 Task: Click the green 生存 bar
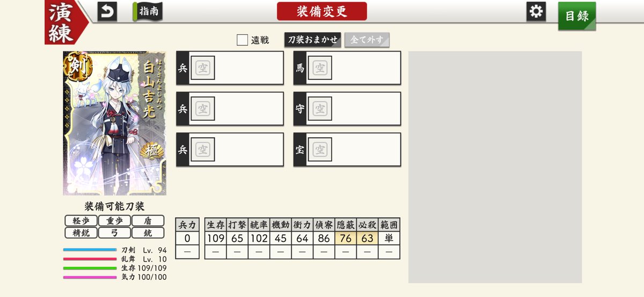90,268
